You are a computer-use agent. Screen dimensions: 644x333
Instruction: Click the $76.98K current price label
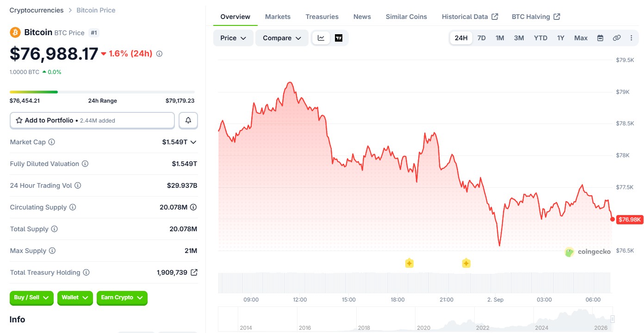[630, 220]
